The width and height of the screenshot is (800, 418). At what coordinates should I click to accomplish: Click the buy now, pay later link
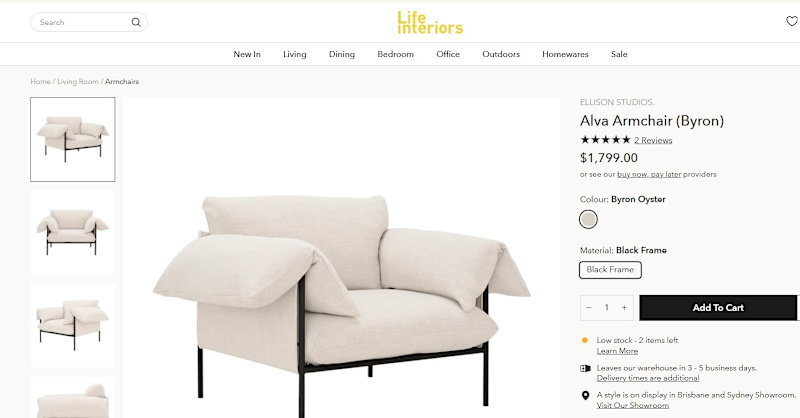pos(649,174)
